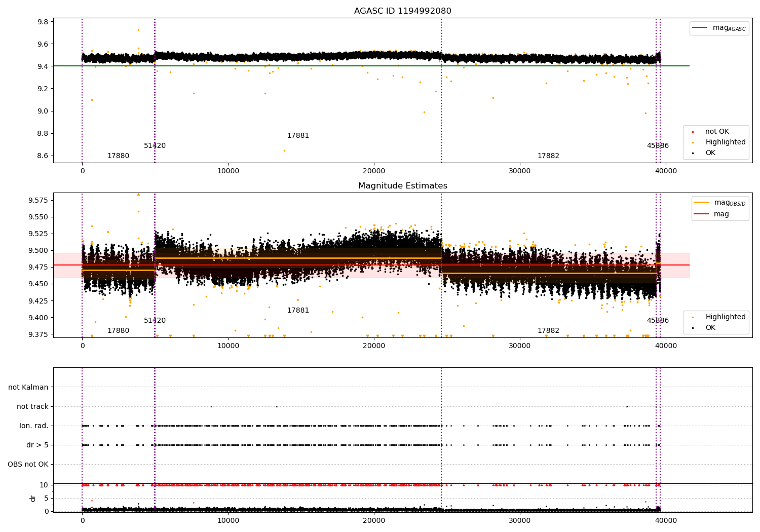The image size is (760, 532).
Task: Select the green mag AGASC legend entry
Action: click(719, 28)
